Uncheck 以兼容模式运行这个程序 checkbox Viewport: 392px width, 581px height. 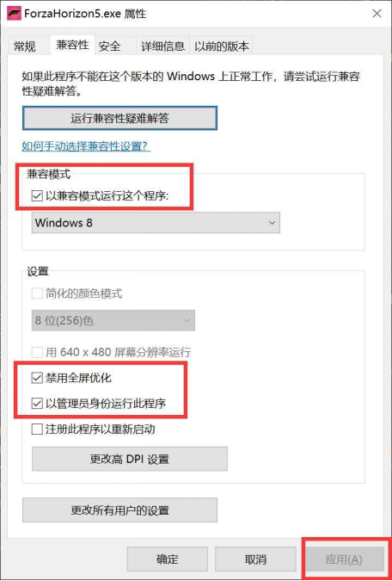[x=37, y=196]
